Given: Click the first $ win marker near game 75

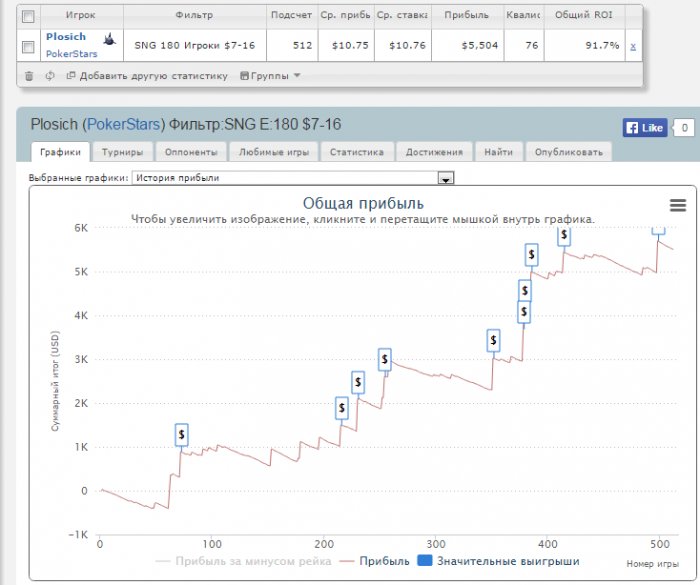Looking at the screenshot, I should tap(181, 434).
